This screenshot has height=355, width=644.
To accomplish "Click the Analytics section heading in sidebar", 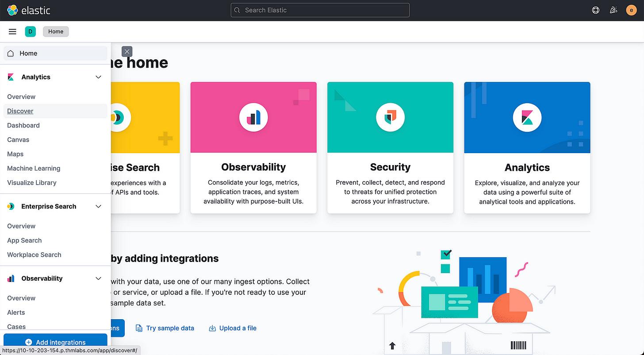I will (x=36, y=77).
